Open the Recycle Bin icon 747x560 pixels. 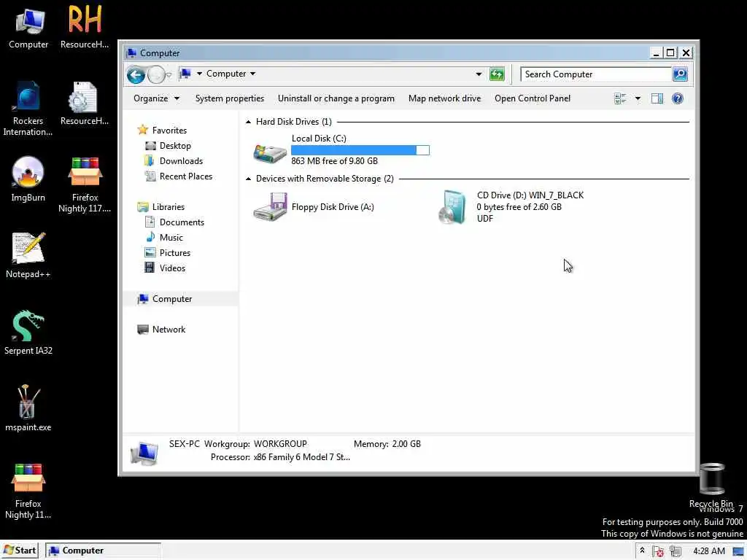(x=711, y=485)
